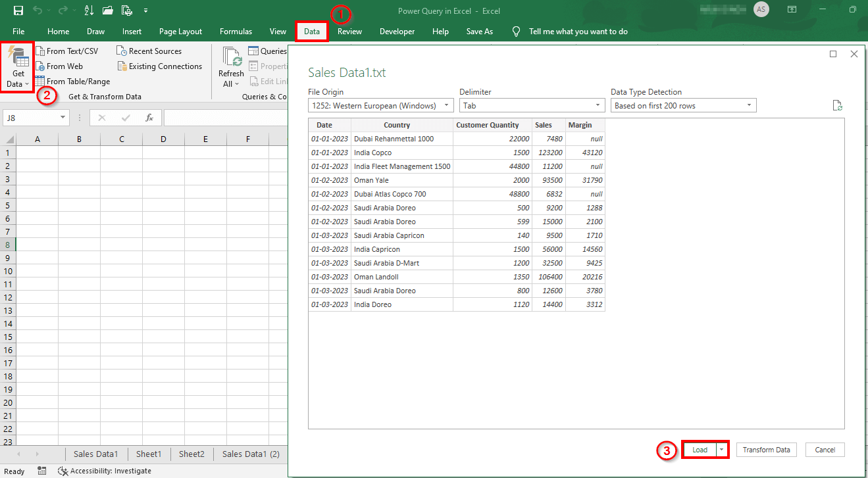This screenshot has width=868, height=478.
Task: Change the Delimiter dropdown
Action: pos(531,105)
